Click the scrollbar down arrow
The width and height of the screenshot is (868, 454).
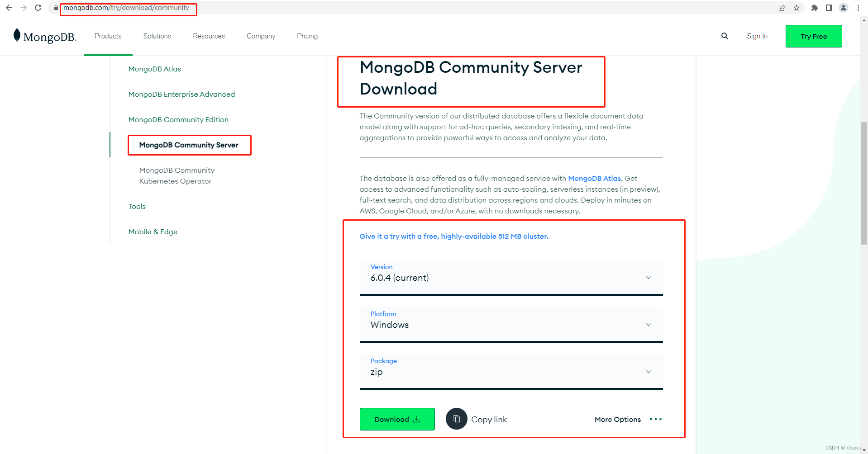864,450
